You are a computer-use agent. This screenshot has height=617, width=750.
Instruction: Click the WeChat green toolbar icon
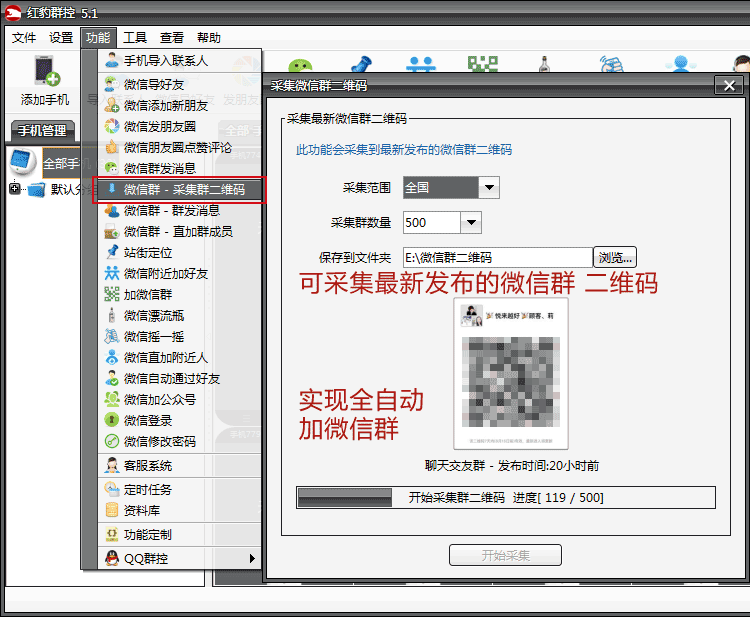point(300,66)
